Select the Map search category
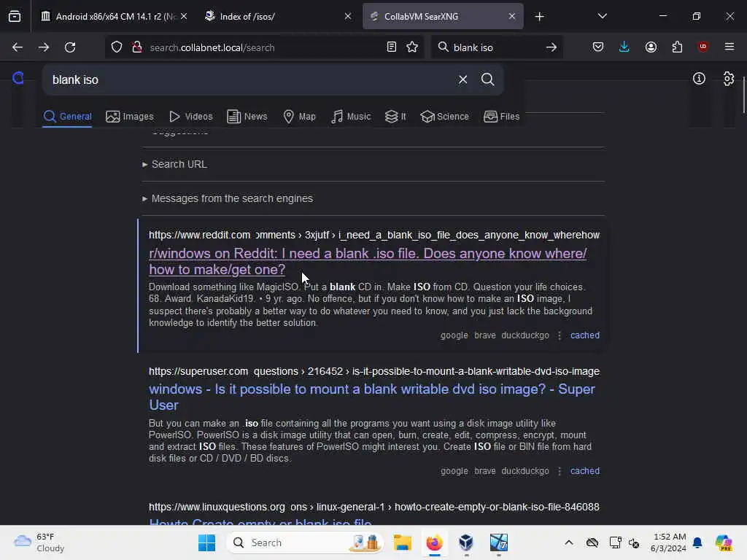The image size is (747, 560). click(x=299, y=116)
